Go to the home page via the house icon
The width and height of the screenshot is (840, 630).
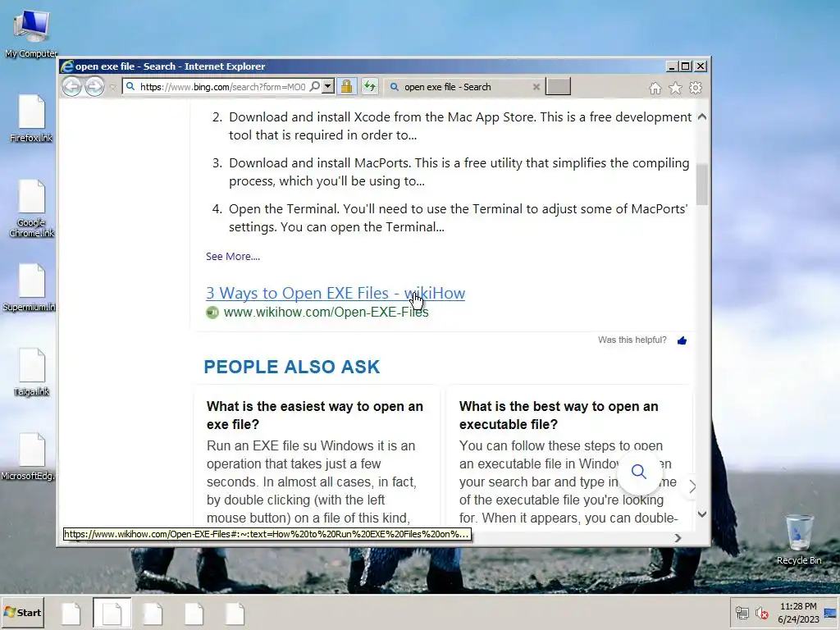(655, 88)
